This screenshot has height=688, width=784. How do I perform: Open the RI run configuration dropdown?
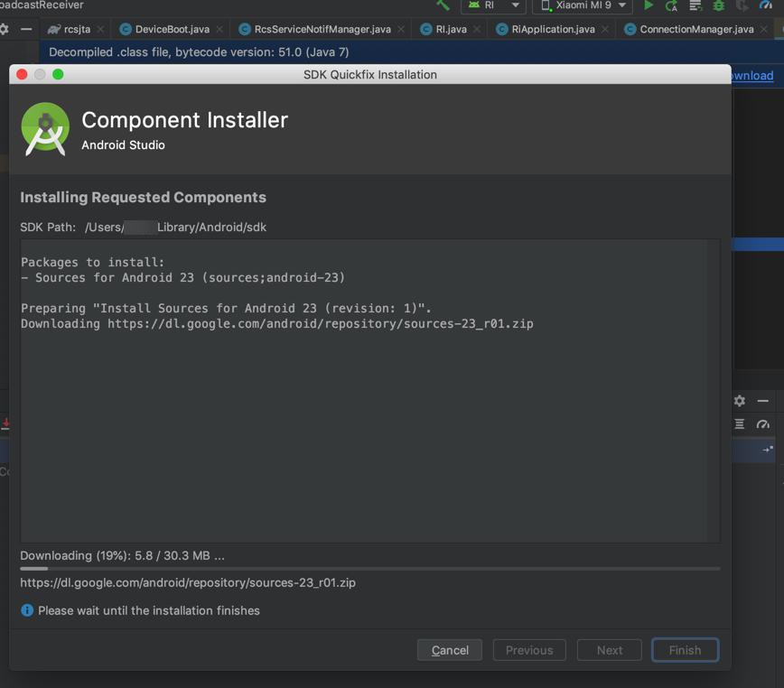493,5
